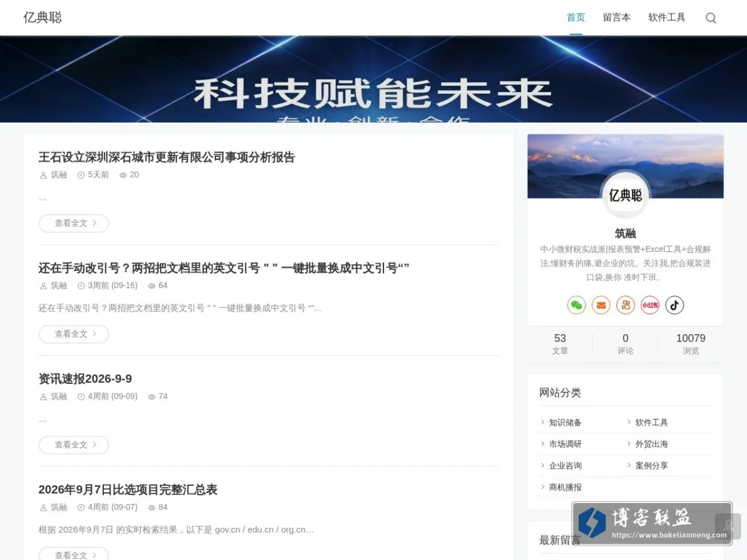Open the 小红书 social icon
Image resolution: width=747 pixels, height=560 pixels.
coord(650,305)
